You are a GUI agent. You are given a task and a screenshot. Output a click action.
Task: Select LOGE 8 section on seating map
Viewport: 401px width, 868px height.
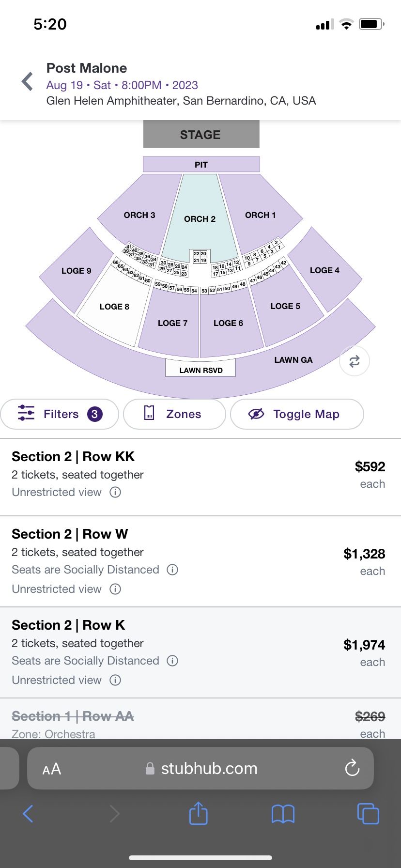[114, 307]
